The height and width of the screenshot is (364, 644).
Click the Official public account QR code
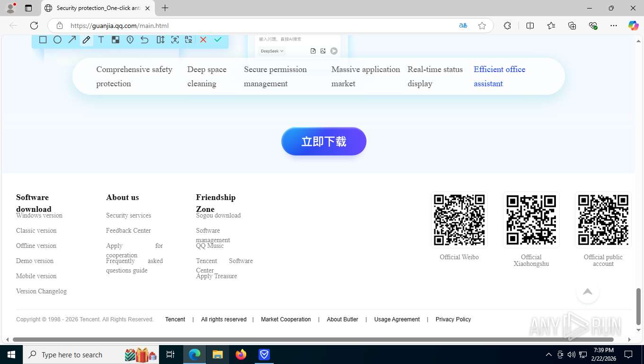(x=603, y=220)
